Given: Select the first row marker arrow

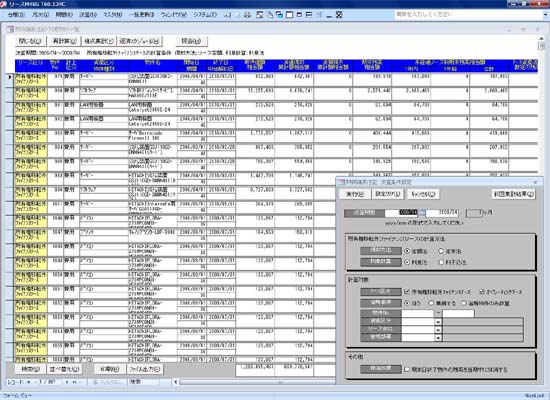Looking at the screenshot, I should pos(10,77).
